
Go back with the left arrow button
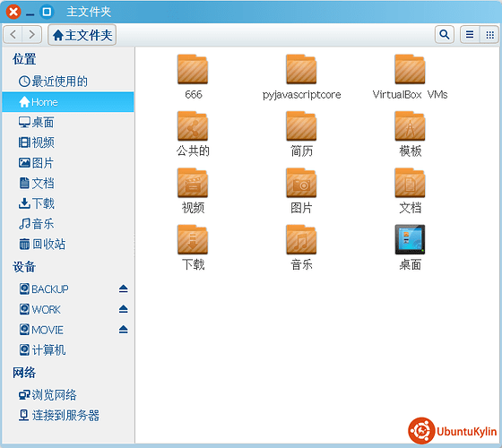click(x=13, y=34)
